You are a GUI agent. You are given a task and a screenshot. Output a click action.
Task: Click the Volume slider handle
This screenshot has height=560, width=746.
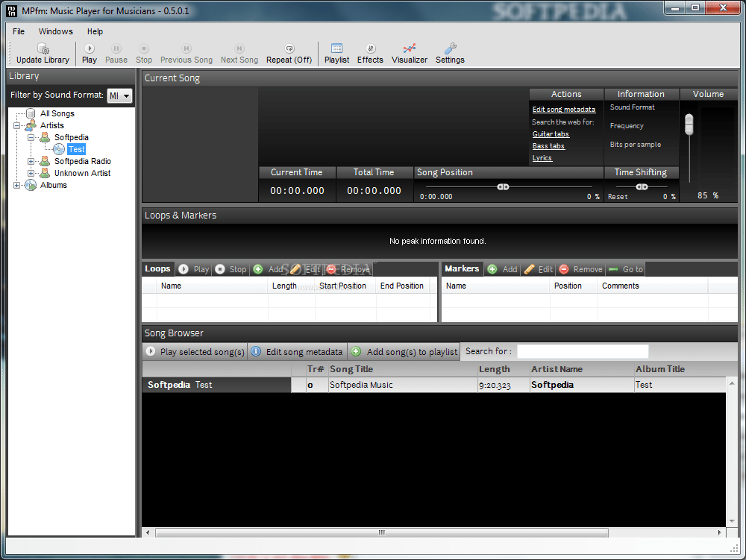(689, 125)
